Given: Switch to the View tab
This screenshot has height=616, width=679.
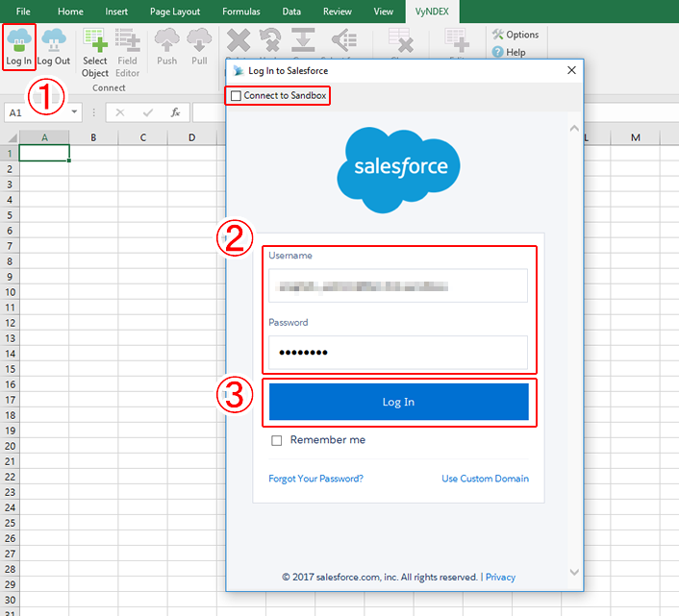Looking at the screenshot, I should (383, 12).
